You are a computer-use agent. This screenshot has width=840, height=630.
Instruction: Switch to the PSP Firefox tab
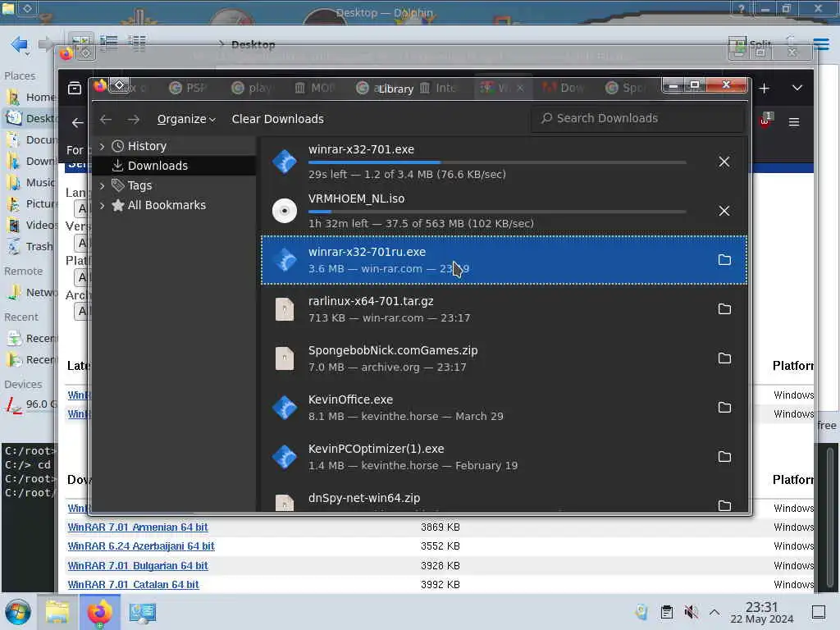pyautogui.click(x=188, y=88)
